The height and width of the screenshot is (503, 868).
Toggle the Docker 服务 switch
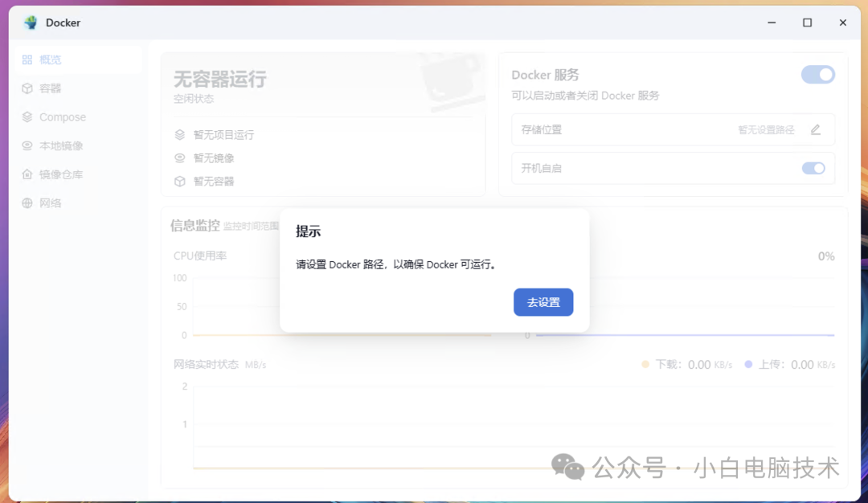817,75
